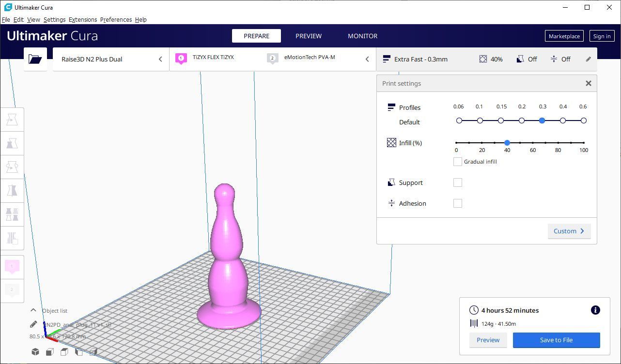Select the 0.6 profile radio point
The width and height of the screenshot is (621, 364).
tap(584, 121)
